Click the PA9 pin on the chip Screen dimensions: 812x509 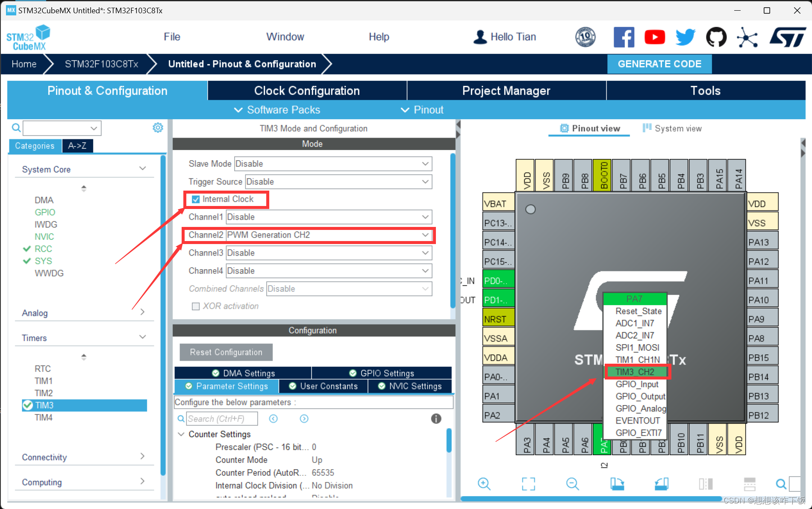(x=762, y=319)
